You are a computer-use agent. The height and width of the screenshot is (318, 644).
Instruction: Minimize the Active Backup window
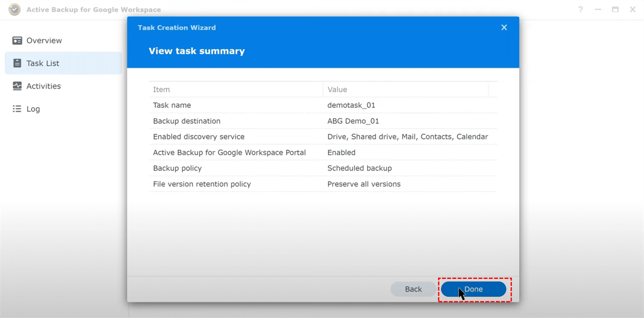(x=598, y=10)
